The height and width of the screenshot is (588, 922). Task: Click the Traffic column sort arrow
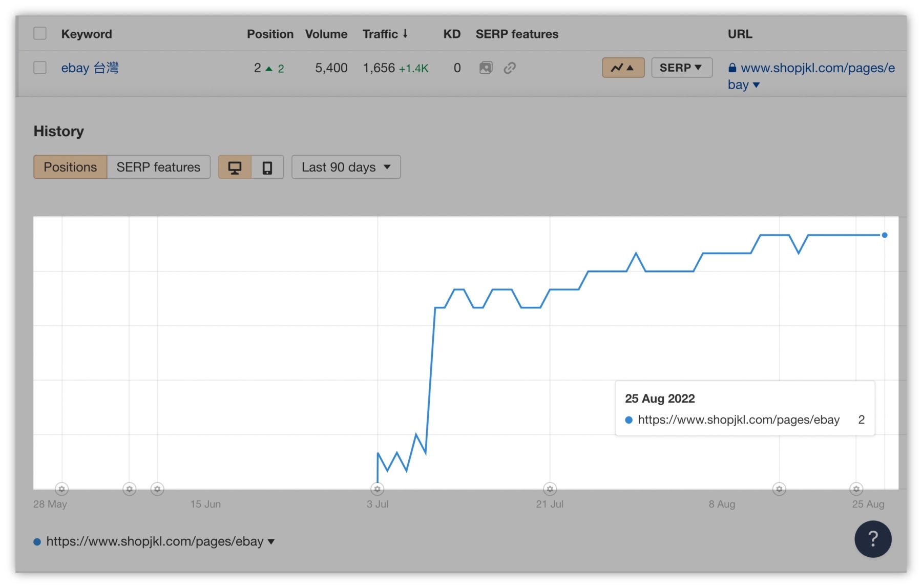point(405,34)
